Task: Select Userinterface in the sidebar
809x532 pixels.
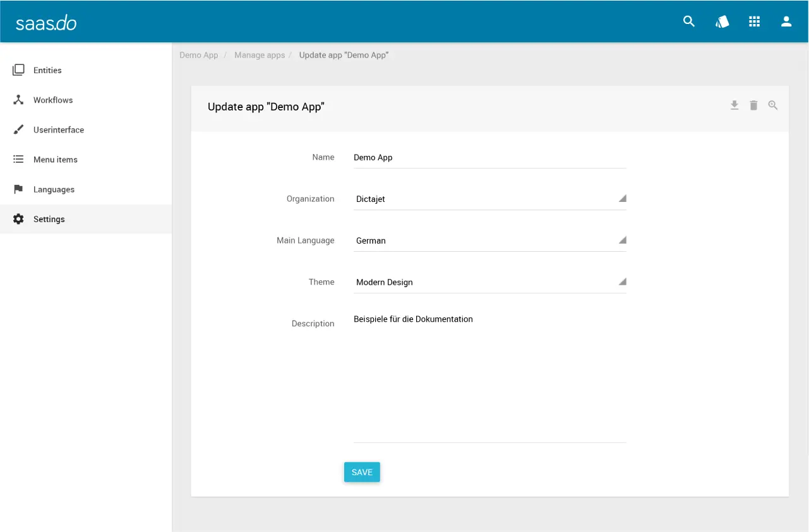Action: [58, 130]
